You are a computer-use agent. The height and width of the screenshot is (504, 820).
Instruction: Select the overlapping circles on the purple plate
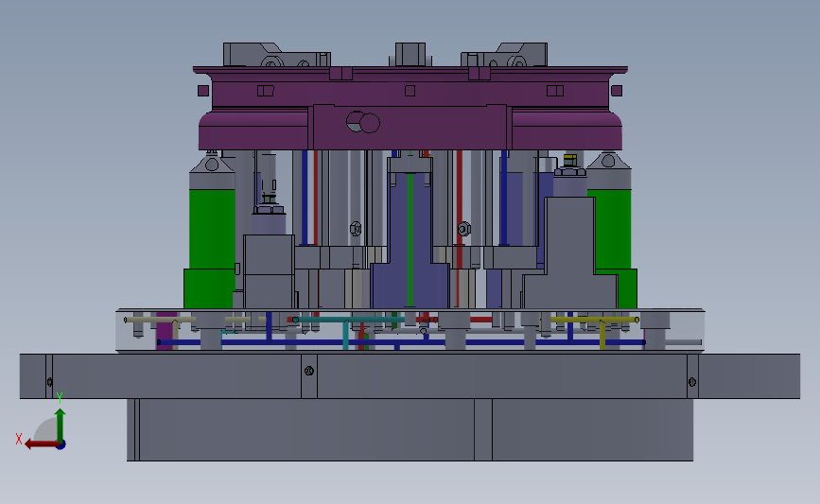[x=363, y=122]
